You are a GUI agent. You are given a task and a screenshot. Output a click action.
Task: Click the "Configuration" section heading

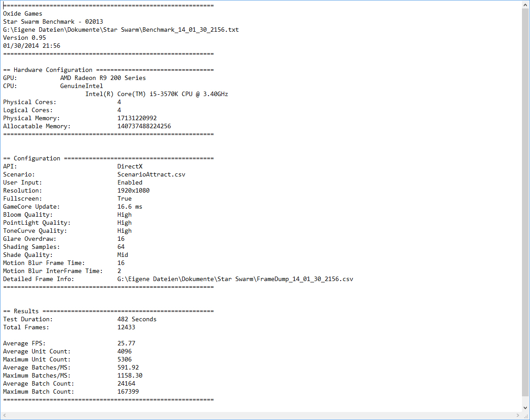coord(37,159)
